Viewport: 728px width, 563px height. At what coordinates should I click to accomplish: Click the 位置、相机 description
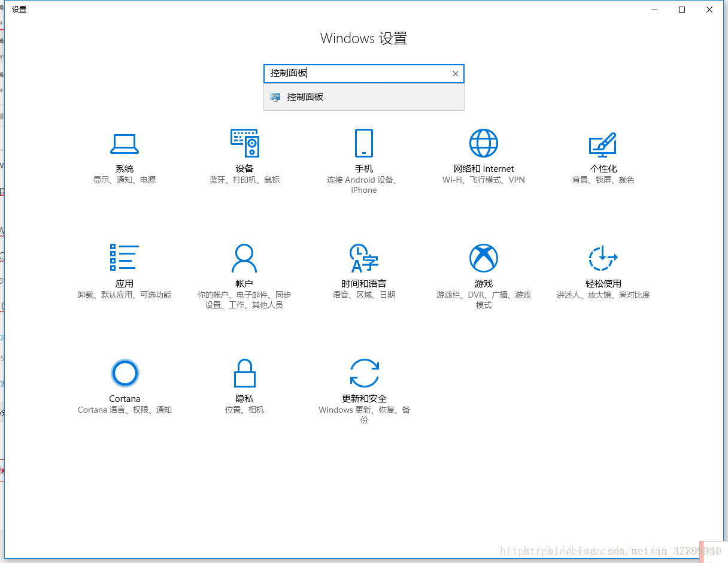tap(244, 410)
